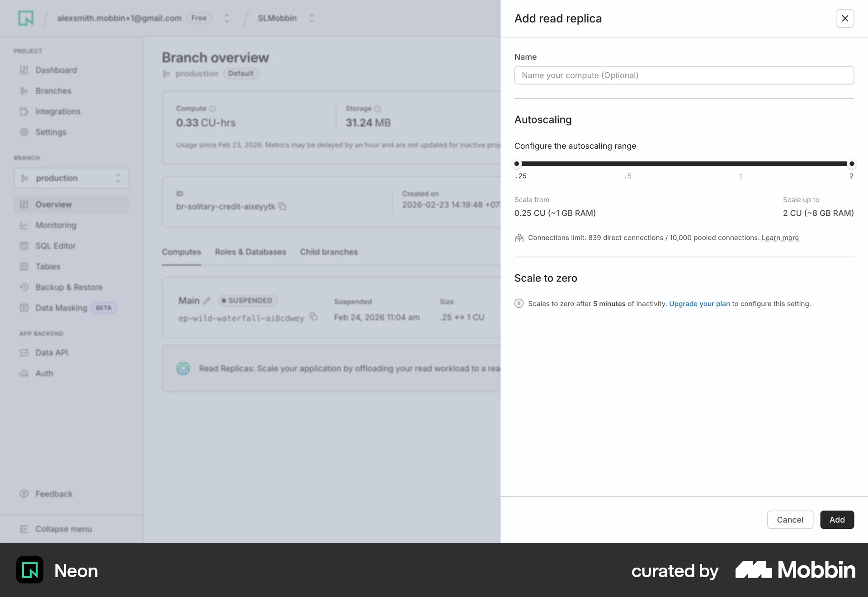868x597 pixels.
Task: Click the Data Masking icon
Action: pyautogui.click(x=24, y=308)
